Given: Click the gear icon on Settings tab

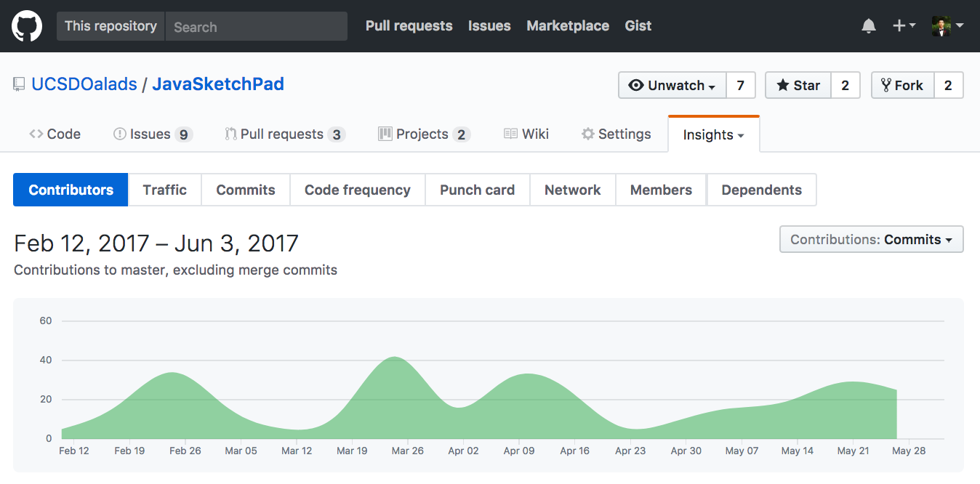Looking at the screenshot, I should pos(588,134).
